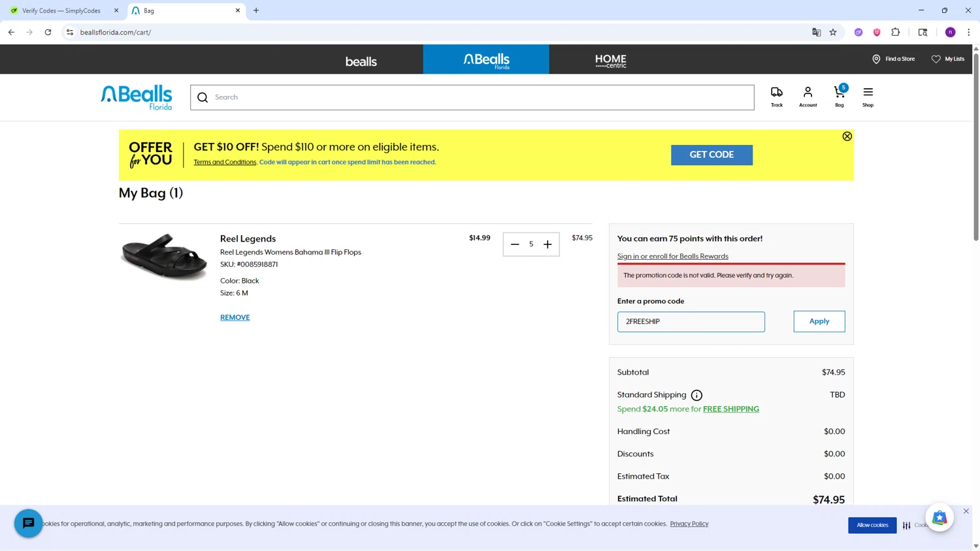Click flip flops product thumbnail
Viewport: 980px width, 551px height.
pyautogui.click(x=164, y=257)
